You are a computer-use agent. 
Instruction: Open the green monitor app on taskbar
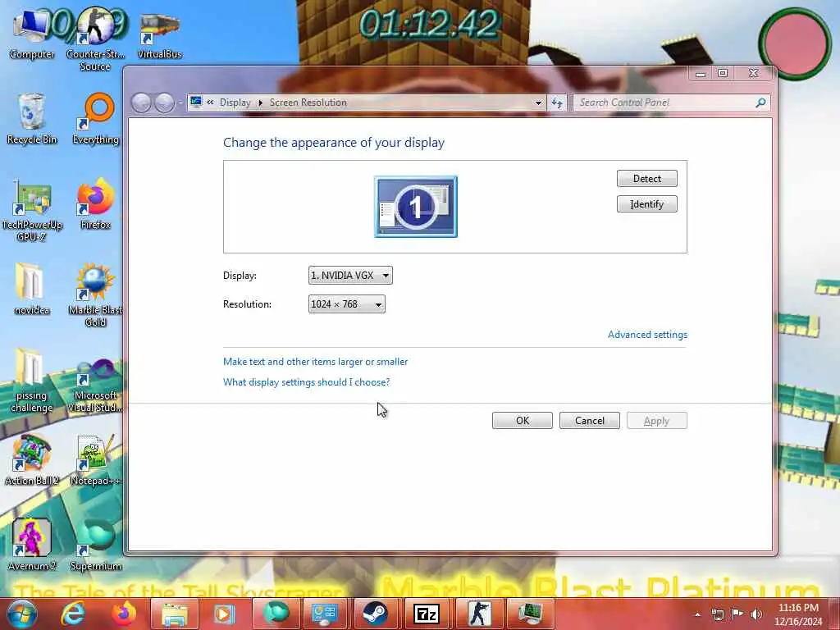(x=529, y=614)
